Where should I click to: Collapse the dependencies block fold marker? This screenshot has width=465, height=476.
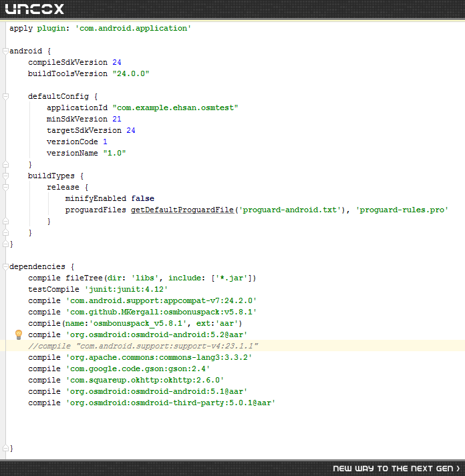coord(5,267)
